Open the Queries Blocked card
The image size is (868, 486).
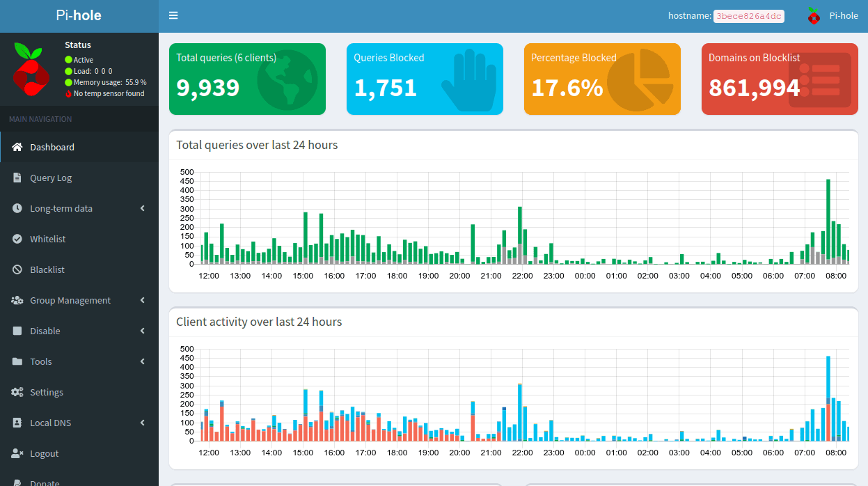[425, 79]
